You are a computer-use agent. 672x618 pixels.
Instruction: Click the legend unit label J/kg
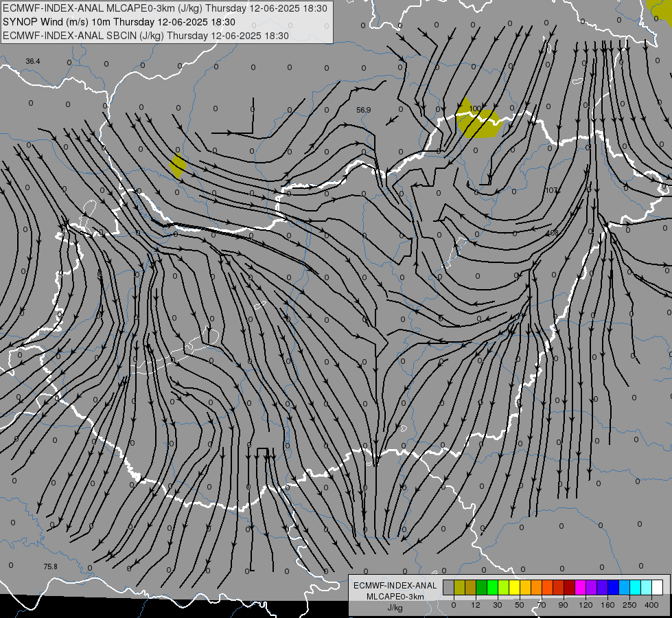click(395, 608)
